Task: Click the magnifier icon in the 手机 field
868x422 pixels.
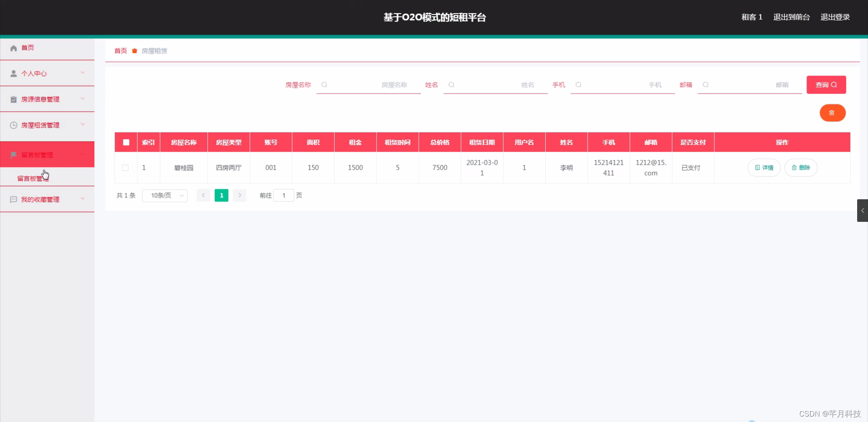Action: tap(579, 84)
